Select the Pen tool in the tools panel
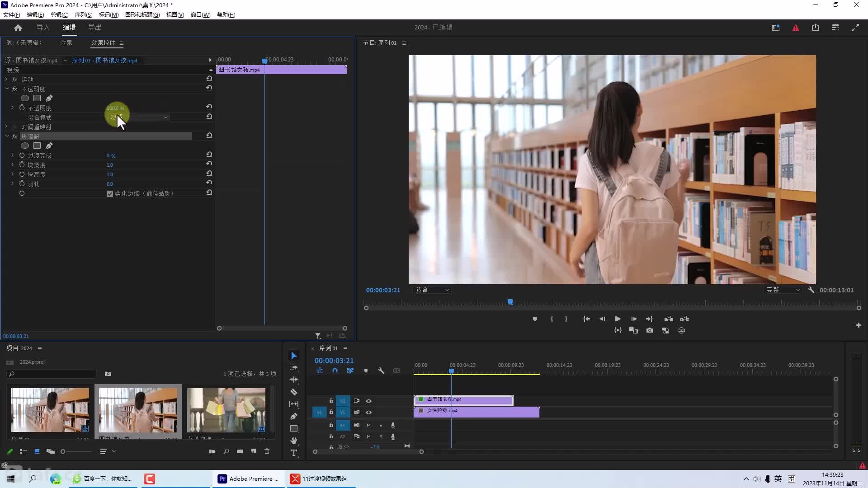 (x=294, y=416)
